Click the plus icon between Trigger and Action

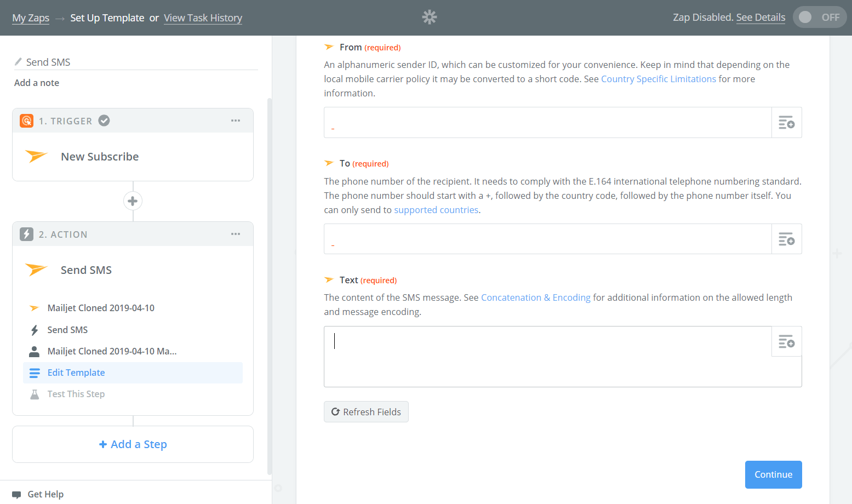click(x=133, y=201)
